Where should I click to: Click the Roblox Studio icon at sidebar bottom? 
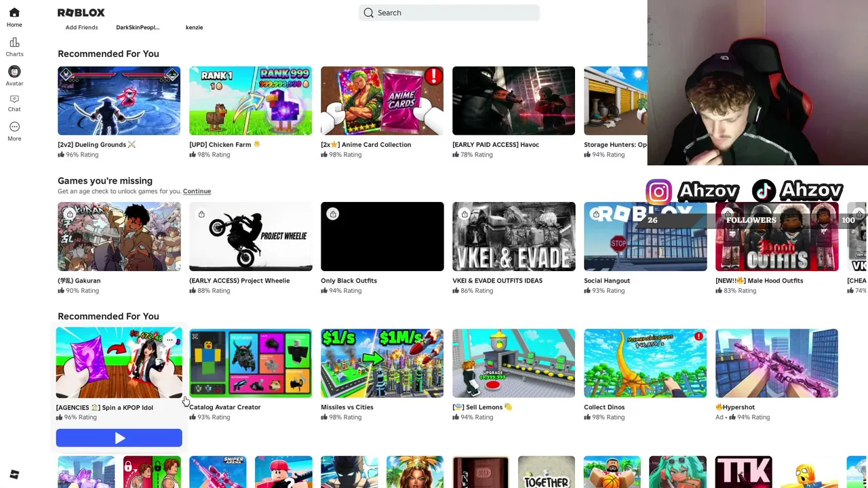(x=14, y=474)
